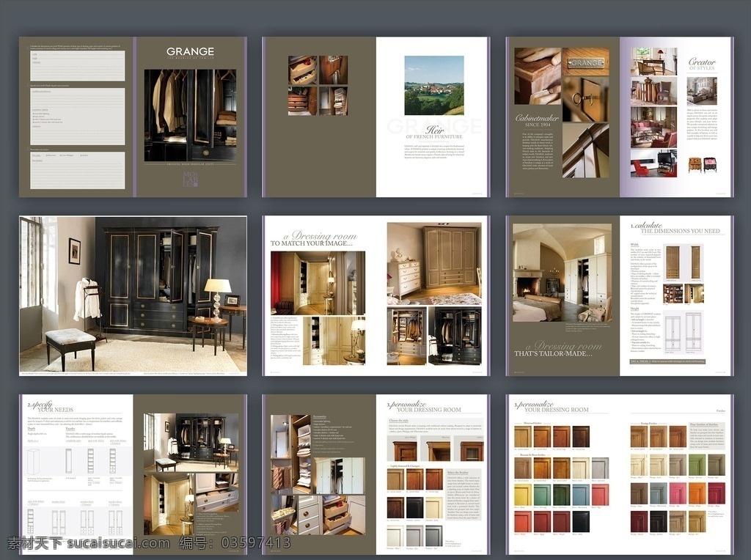Select the cover photo of the open black wardrobe

tap(190, 115)
